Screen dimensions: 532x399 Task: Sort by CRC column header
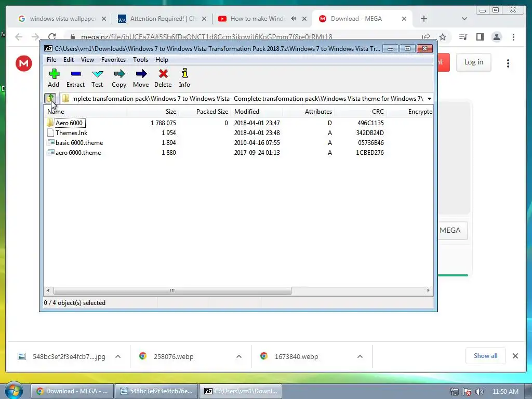coord(361,112)
